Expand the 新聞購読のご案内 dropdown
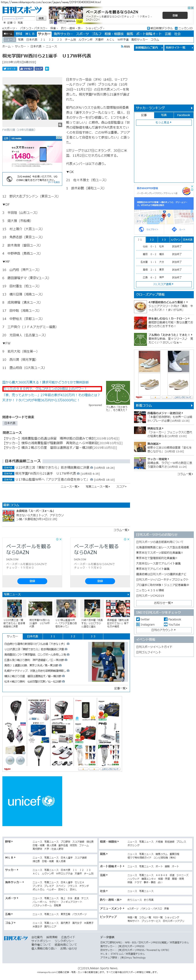 pyautogui.click(x=148, y=48)
